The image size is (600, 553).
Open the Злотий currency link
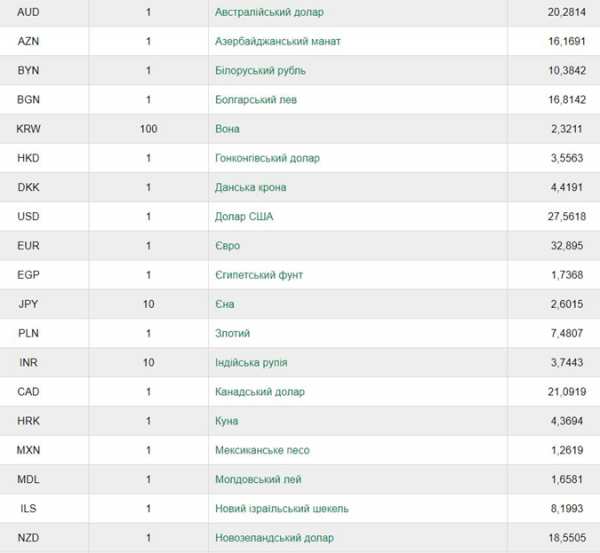click(232, 333)
